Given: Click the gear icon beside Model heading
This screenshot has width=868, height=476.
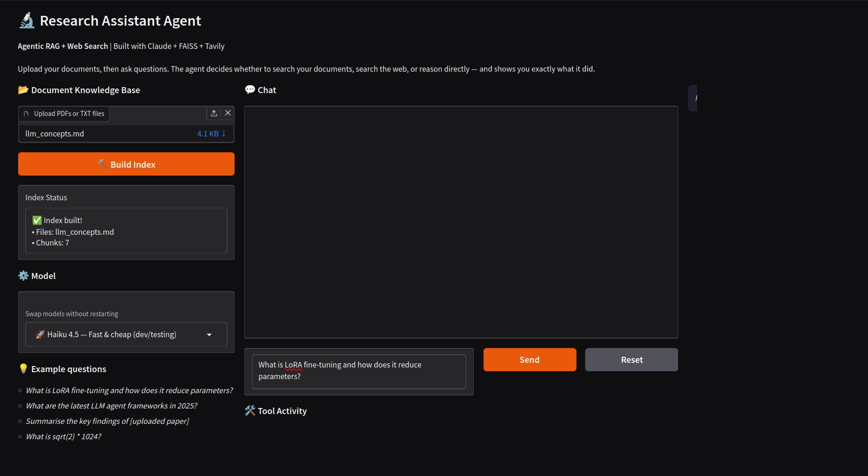Looking at the screenshot, I should (x=23, y=276).
